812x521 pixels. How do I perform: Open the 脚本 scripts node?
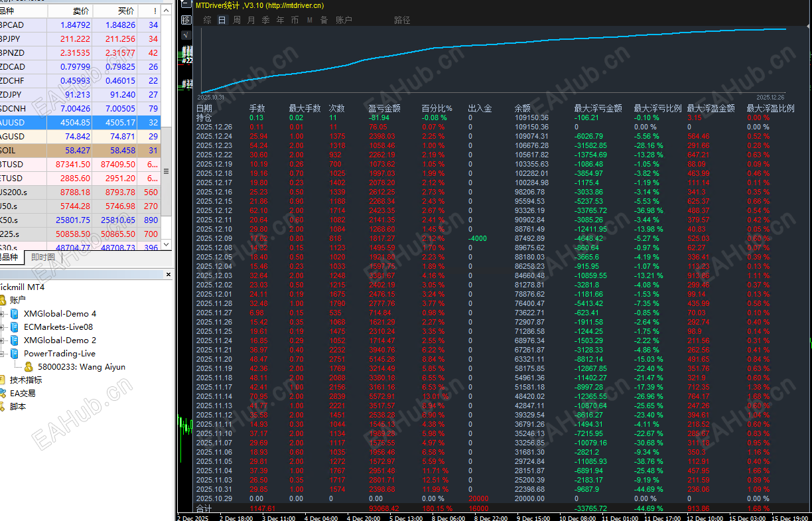18,407
